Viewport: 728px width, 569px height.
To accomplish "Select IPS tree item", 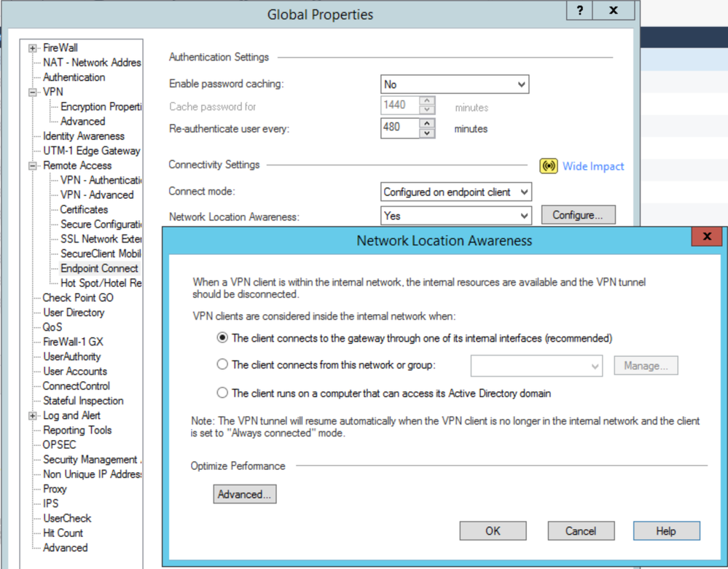I will click(x=50, y=503).
